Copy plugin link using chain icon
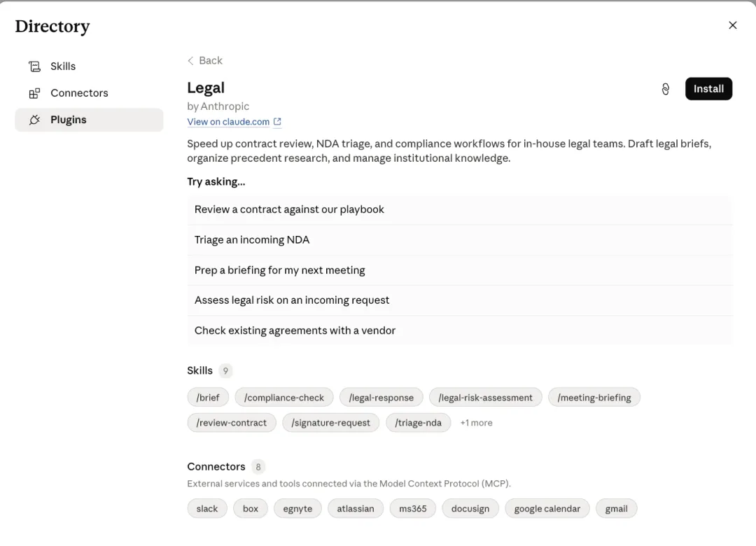The width and height of the screenshot is (756, 546). pyautogui.click(x=666, y=89)
